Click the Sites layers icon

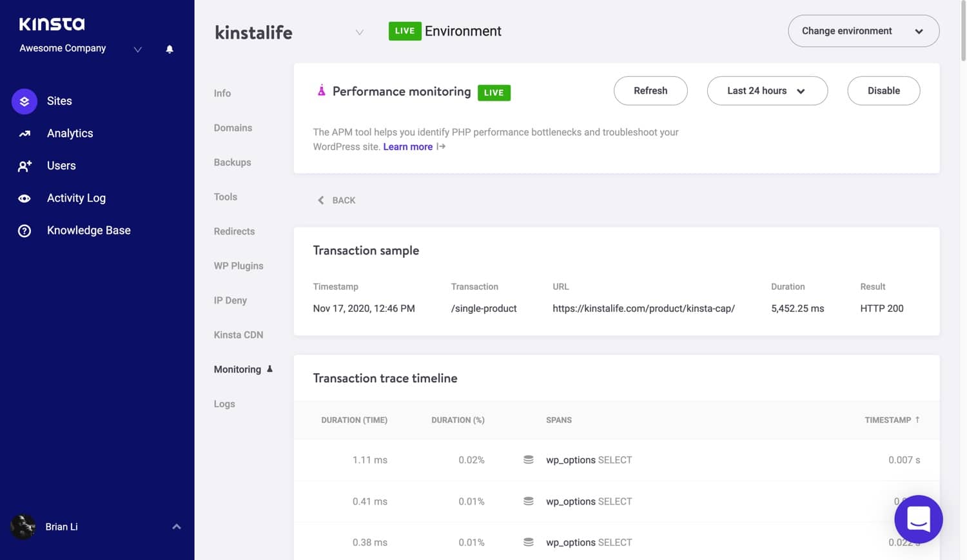coord(24,101)
